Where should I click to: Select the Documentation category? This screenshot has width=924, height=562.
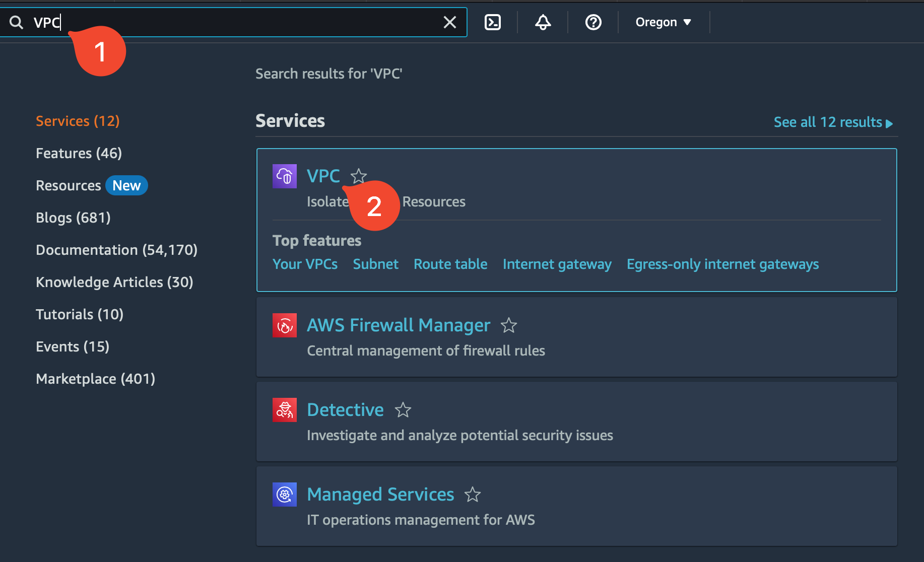coord(116,249)
